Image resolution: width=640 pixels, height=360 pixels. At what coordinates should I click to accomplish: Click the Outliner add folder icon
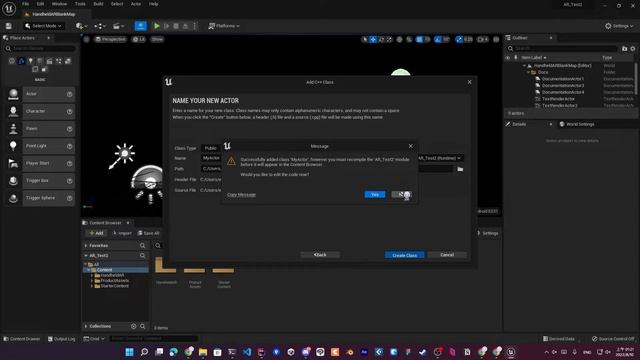click(x=624, y=49)
